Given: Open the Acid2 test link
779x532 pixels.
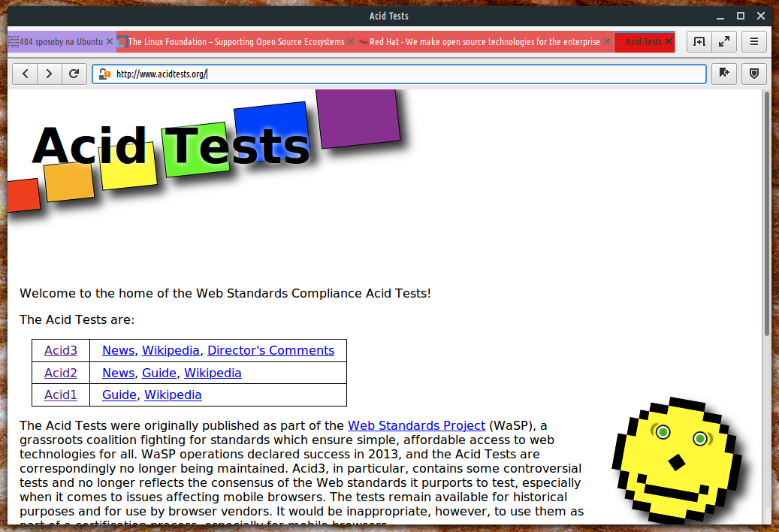Looking at the screenshot, I should tap(61, 373).
